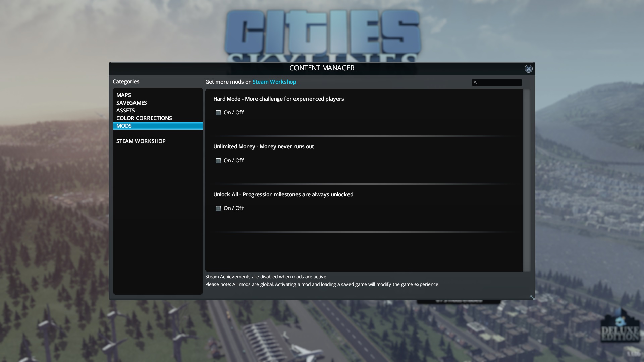Open Color Corrections category
Image resolution: width=644 pixels, height=362 pixels.
click(144, 118)
